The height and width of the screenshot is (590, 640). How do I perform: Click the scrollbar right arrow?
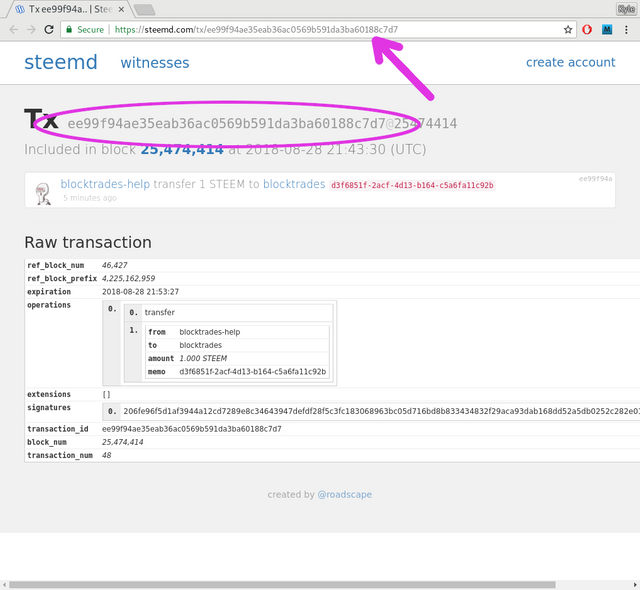click(636, 585)
